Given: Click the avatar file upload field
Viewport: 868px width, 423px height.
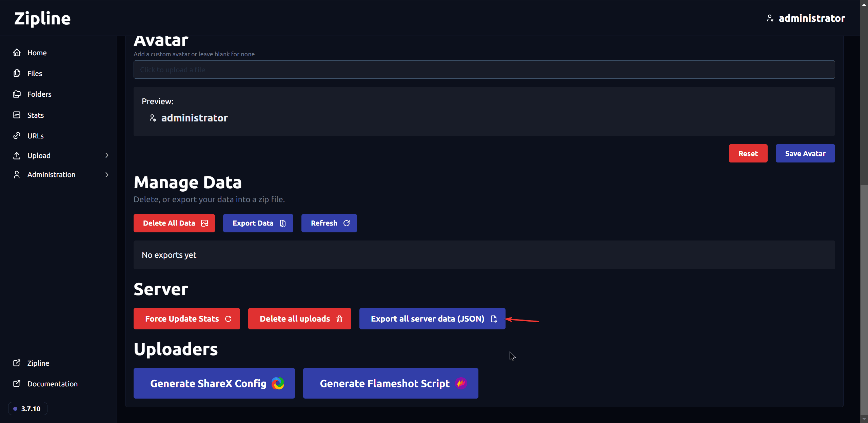Looking at the screenshot, I should coord(484,70).
